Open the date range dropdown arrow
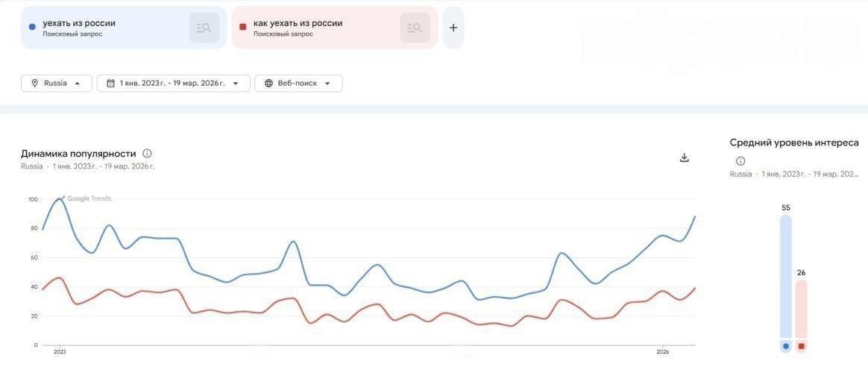 click(235, 83)
